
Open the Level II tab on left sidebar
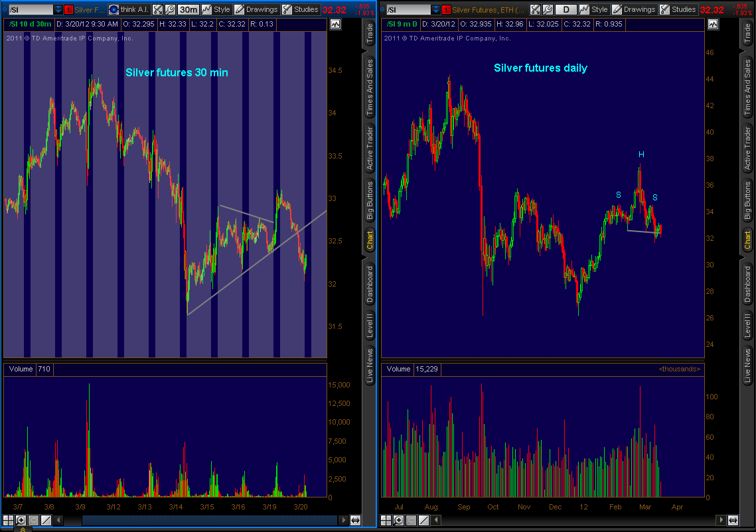pyautogui.click(x=369, y=325)
